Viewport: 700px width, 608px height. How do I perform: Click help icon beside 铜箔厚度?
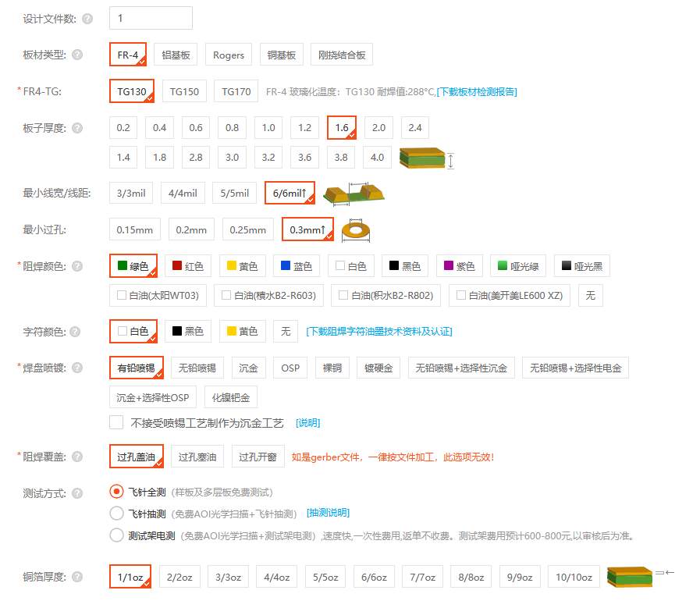77,577
